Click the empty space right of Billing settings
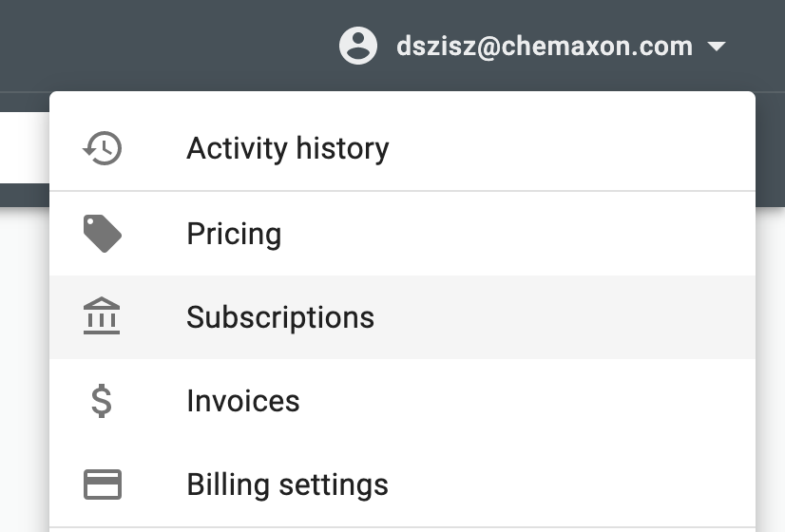The image size is (785, 532). [x=570, y=484]
